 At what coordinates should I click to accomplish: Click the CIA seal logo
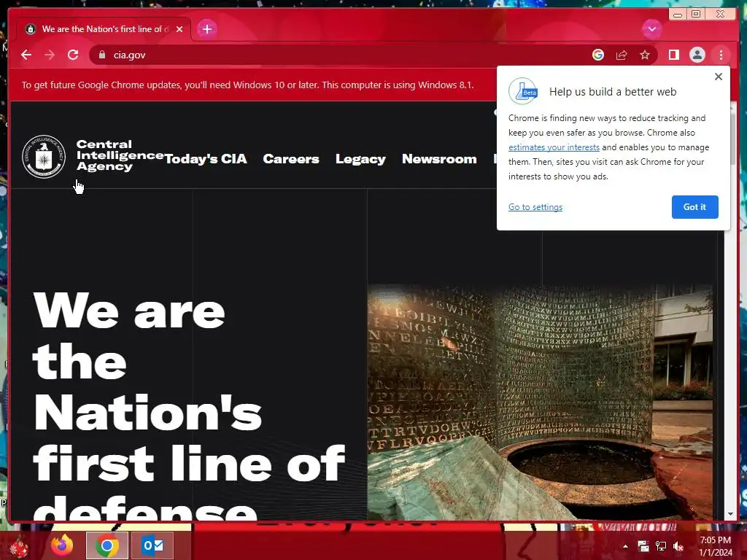(x=44, y=157)
